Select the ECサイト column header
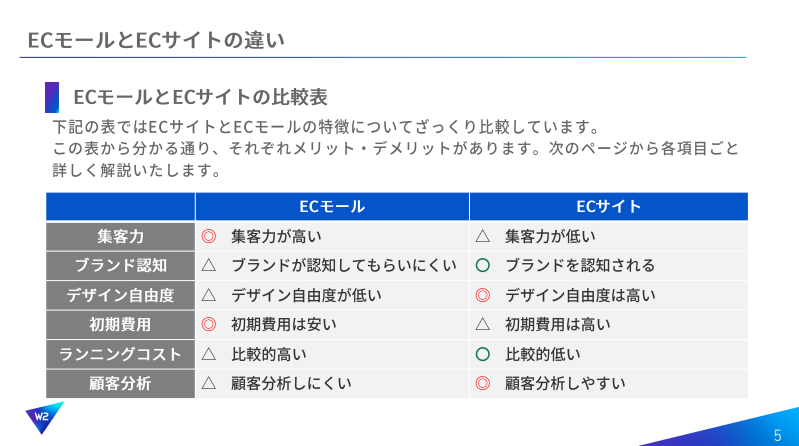 point(609,206)
